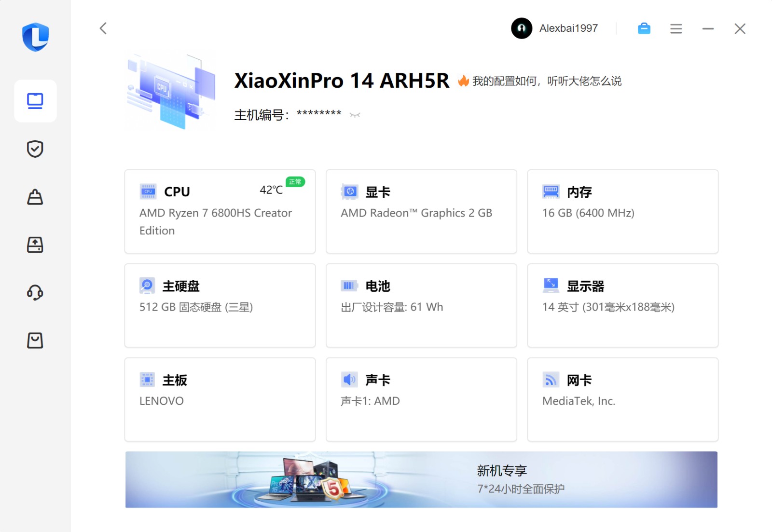Image resolution: width=772 pixels, height=532 pixels.
Task: Click the 声卡 speaker icon
Action: click(x=349, y=380)
